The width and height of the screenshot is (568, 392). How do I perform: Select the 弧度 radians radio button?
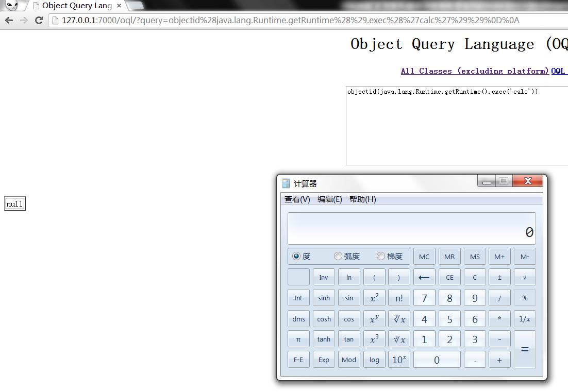338,256
